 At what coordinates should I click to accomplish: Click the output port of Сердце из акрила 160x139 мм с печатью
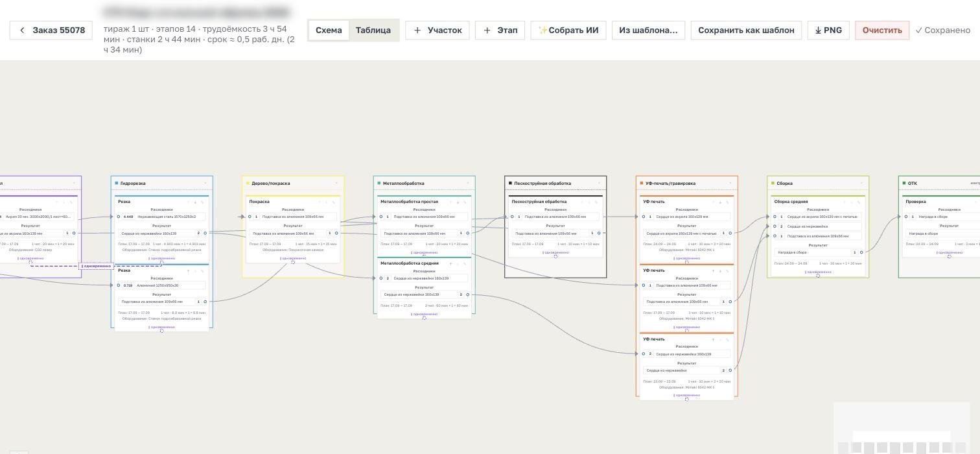(x=730, y=233)
